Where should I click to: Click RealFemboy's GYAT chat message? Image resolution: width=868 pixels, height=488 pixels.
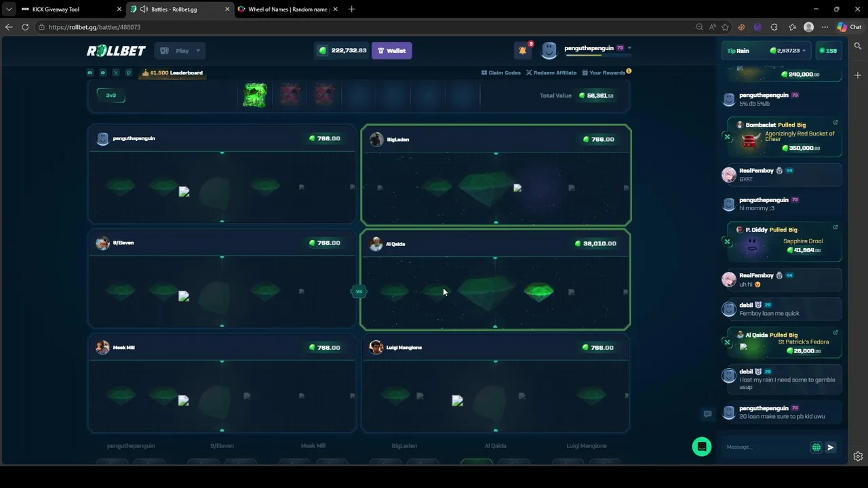(746, 179)
